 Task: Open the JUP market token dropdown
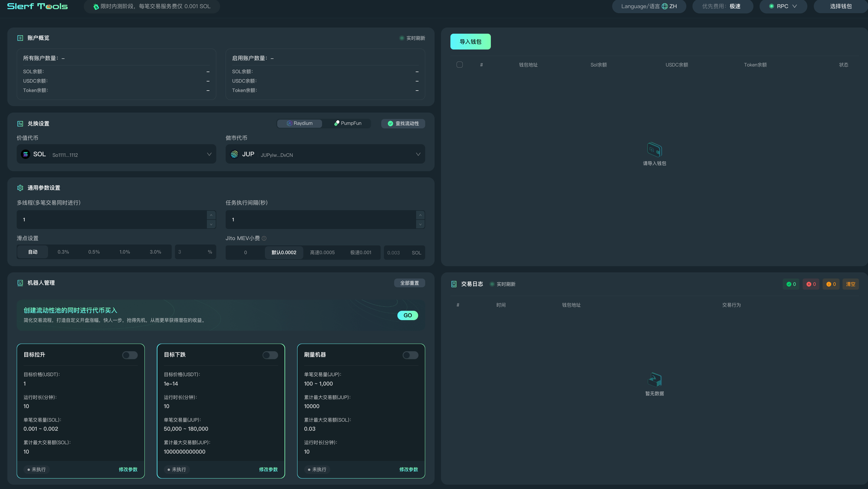pyautogui.click(x=325, y=154)
